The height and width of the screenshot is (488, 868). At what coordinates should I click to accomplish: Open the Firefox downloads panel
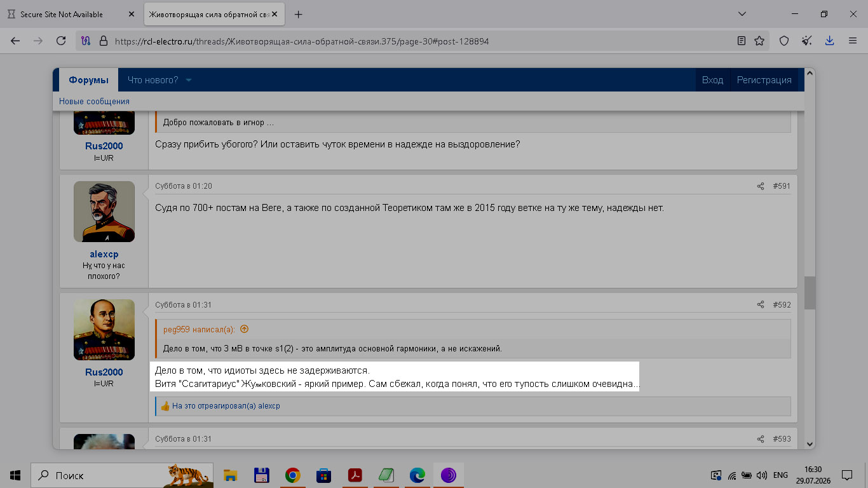[x=829, y=41]
